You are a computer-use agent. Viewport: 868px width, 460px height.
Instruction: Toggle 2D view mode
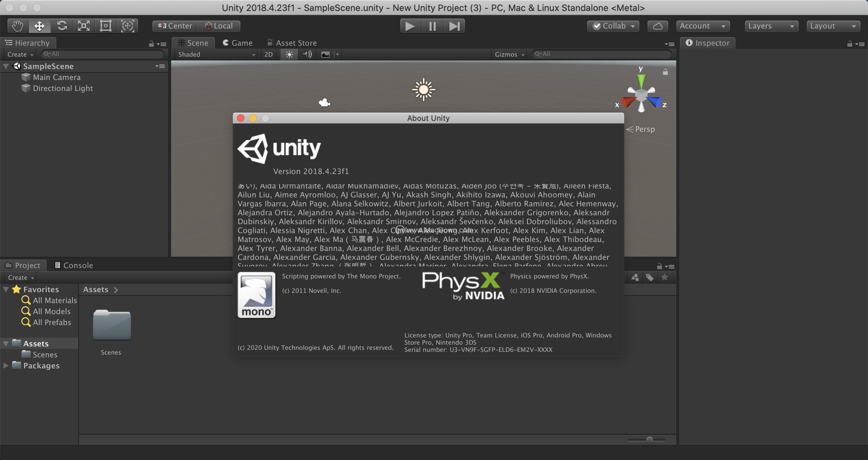(268, 54)
